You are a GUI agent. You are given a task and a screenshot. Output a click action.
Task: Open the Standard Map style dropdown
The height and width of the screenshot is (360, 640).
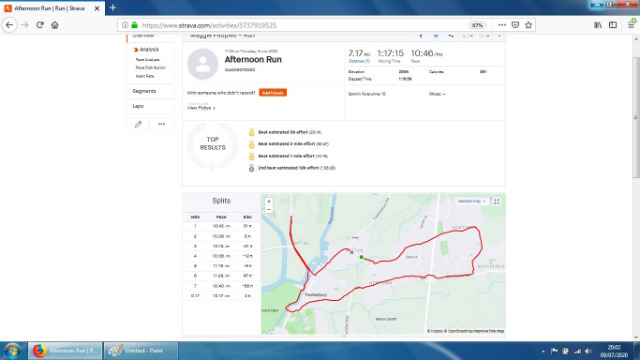click(471, 201)
